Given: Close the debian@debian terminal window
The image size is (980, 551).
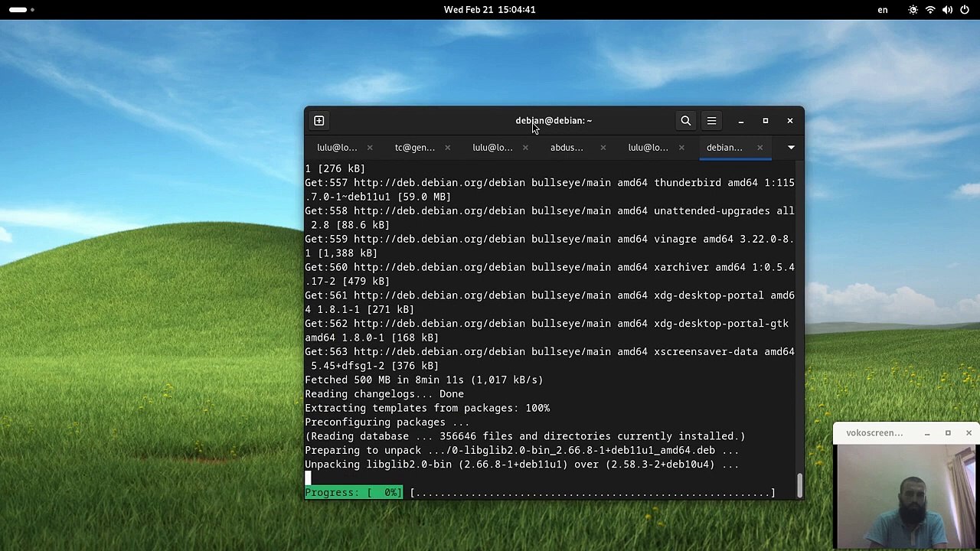Looking at the screenshot, I should 790,121.
